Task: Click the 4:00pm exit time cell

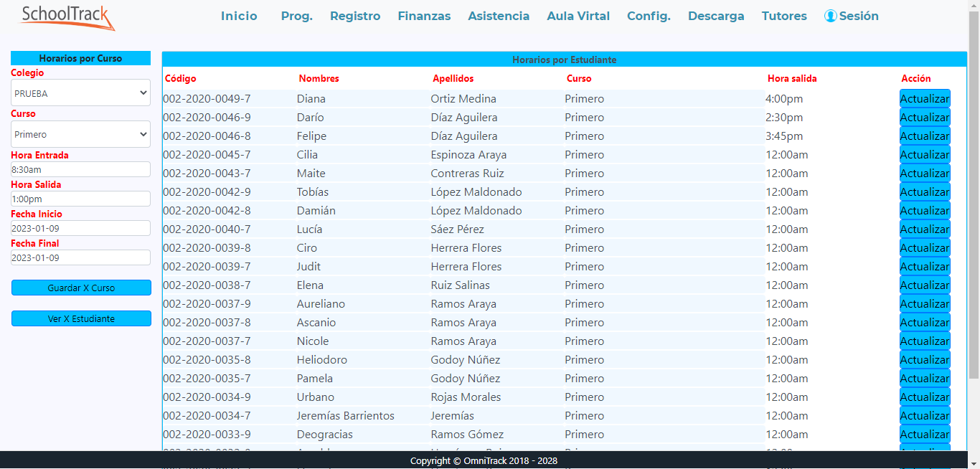Action: click(x=784, y=99)
